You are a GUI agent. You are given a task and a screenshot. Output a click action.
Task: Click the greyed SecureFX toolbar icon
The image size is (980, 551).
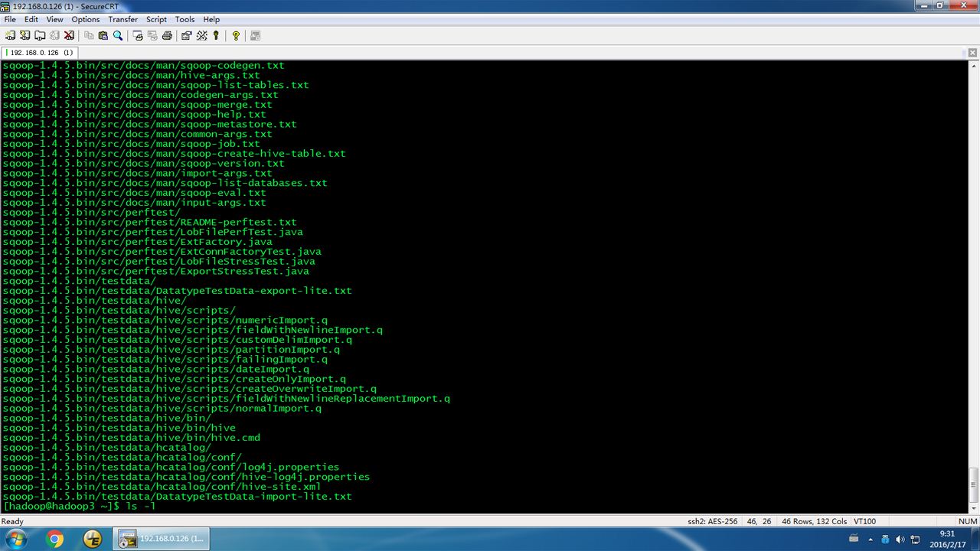[255, 35]
